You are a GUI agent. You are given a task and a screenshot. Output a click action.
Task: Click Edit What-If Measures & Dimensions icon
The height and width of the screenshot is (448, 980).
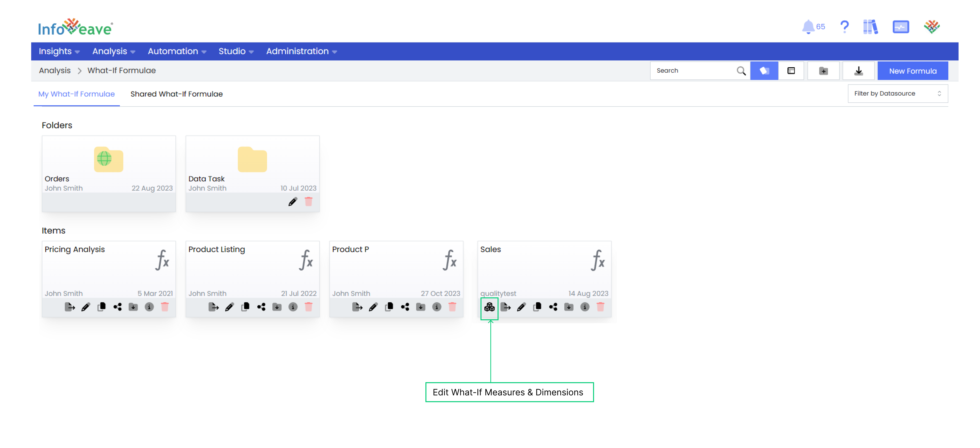(x=489, y=307)
